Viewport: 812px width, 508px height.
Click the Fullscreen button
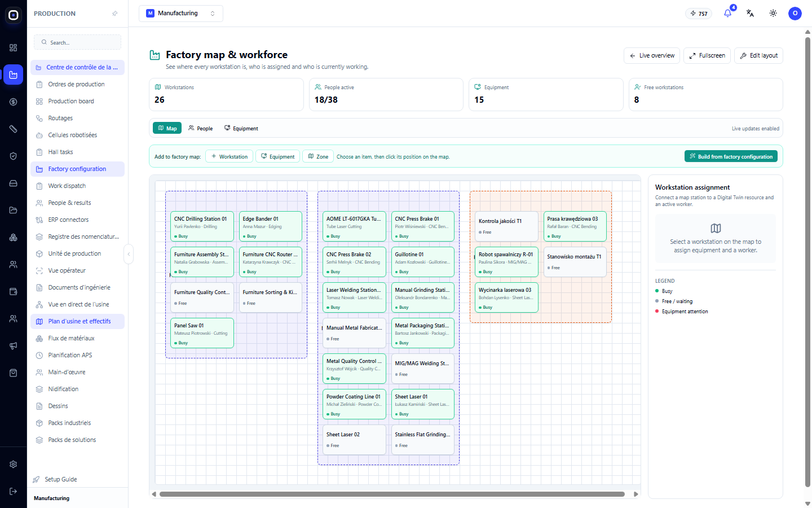click(x=707, y=55)
